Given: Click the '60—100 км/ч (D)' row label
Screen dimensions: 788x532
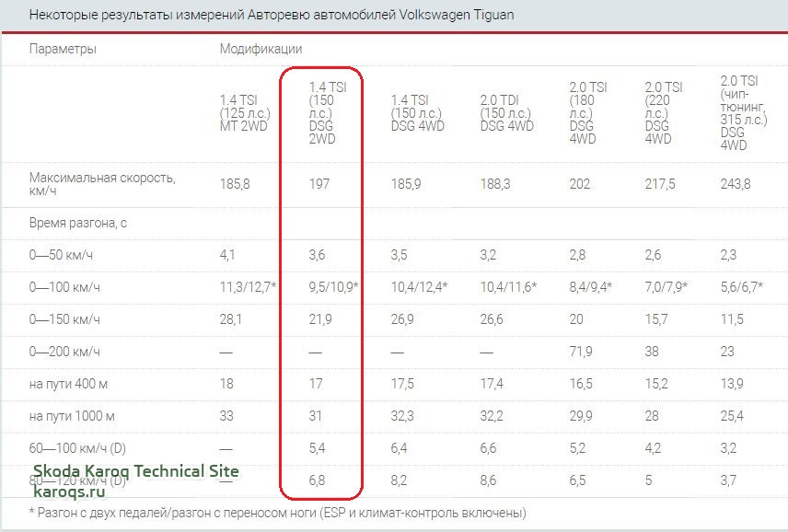Looking at the screenshot, I should (77, 448).
